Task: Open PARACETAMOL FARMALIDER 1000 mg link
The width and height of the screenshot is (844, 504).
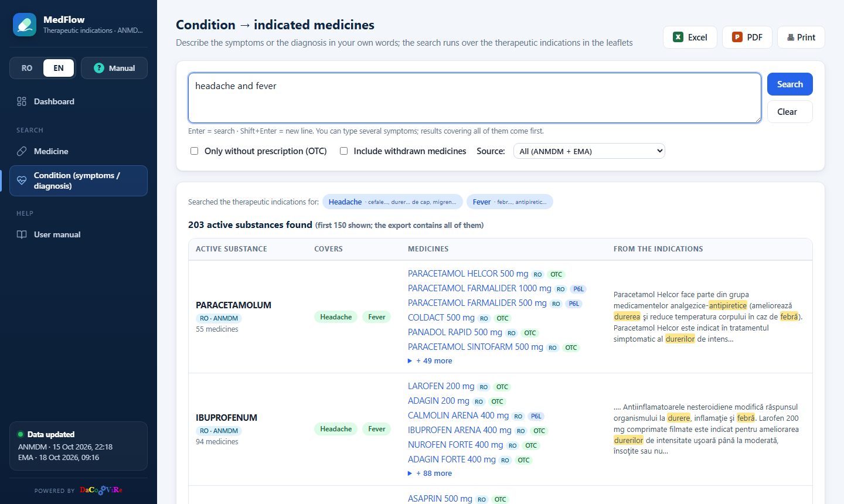Action: point(479,288)
